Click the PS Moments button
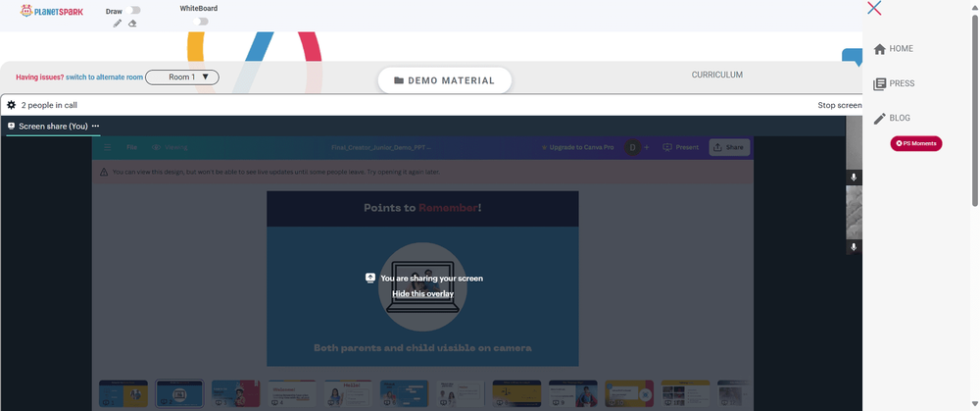This screenshot has width=980, height=411. click(916, 144)
